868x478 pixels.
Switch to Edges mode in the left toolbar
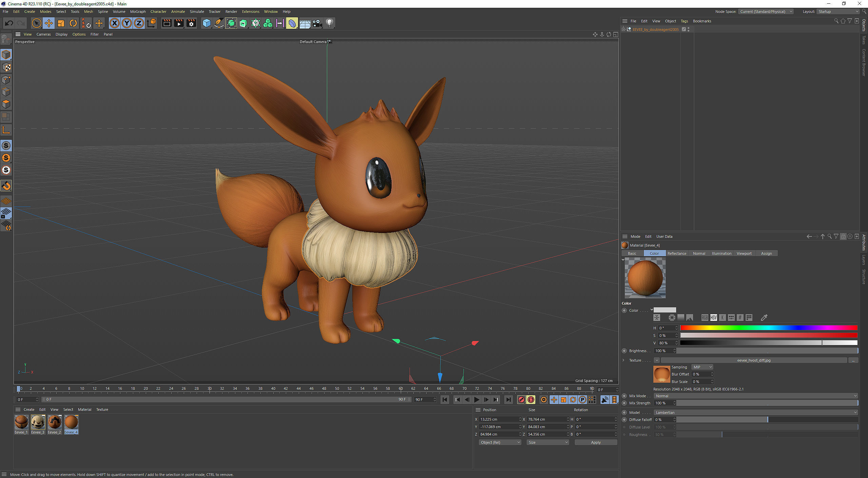6,92
